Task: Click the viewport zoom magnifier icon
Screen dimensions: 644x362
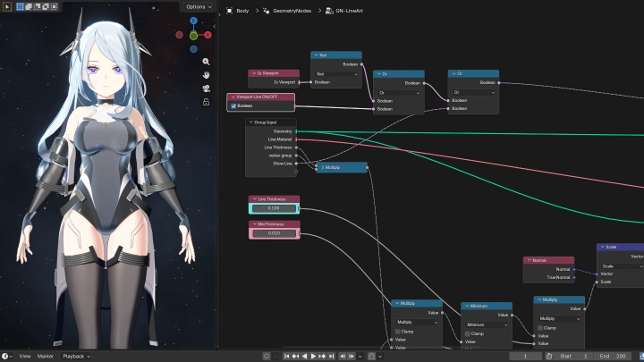Action: pos(207,62)
